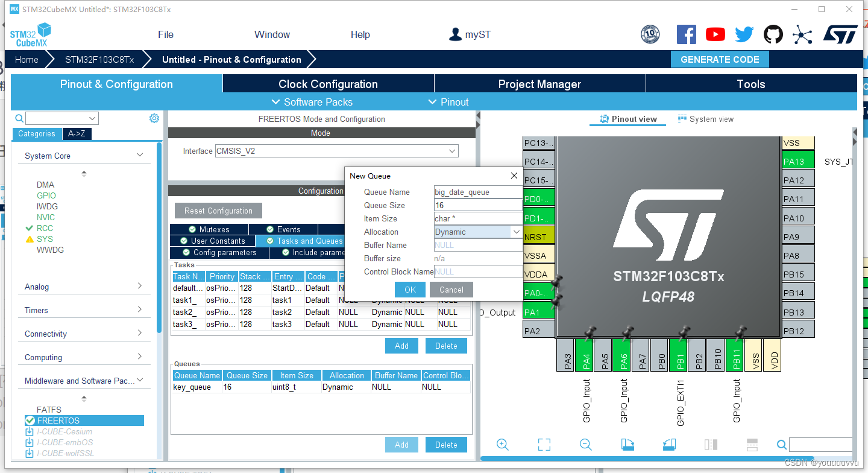
Task: Select the SYS item under System Core
Action: click(x=45, y=239)
